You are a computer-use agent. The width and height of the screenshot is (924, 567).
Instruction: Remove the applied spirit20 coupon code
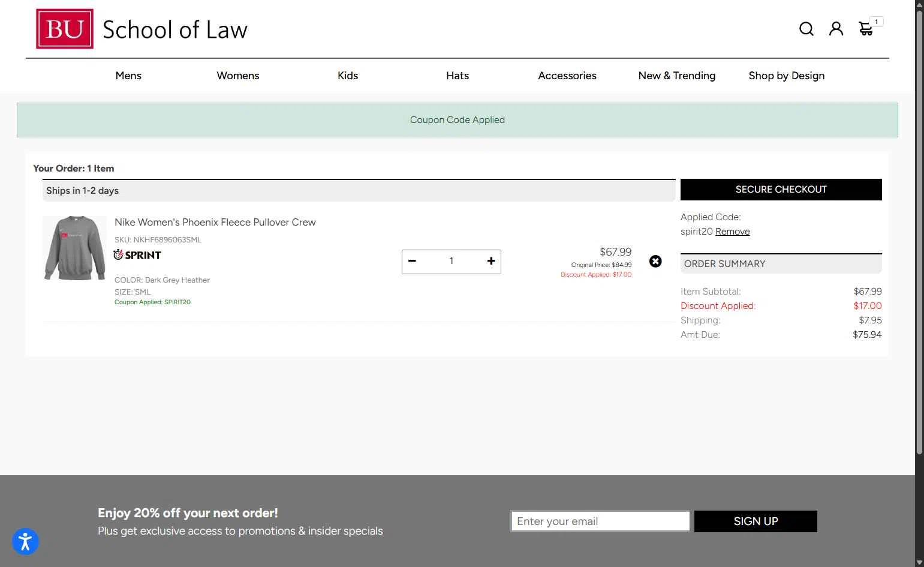tap(732, 232)
